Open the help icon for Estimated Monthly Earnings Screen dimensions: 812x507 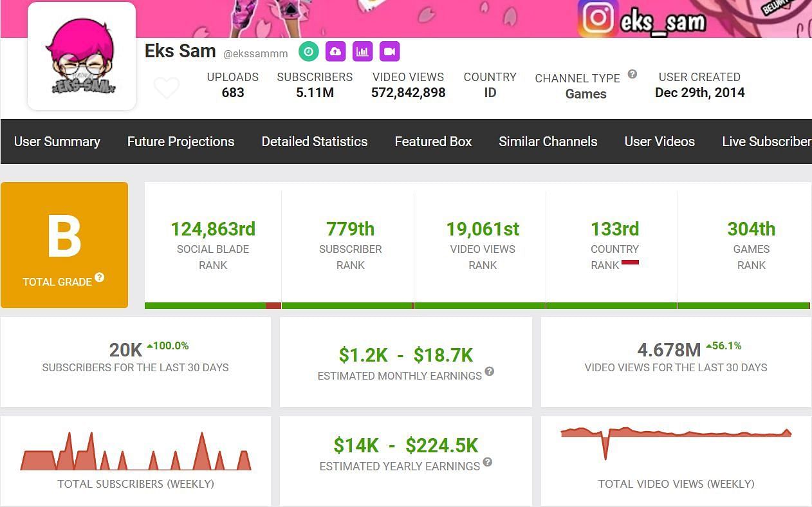click(490, 371)
